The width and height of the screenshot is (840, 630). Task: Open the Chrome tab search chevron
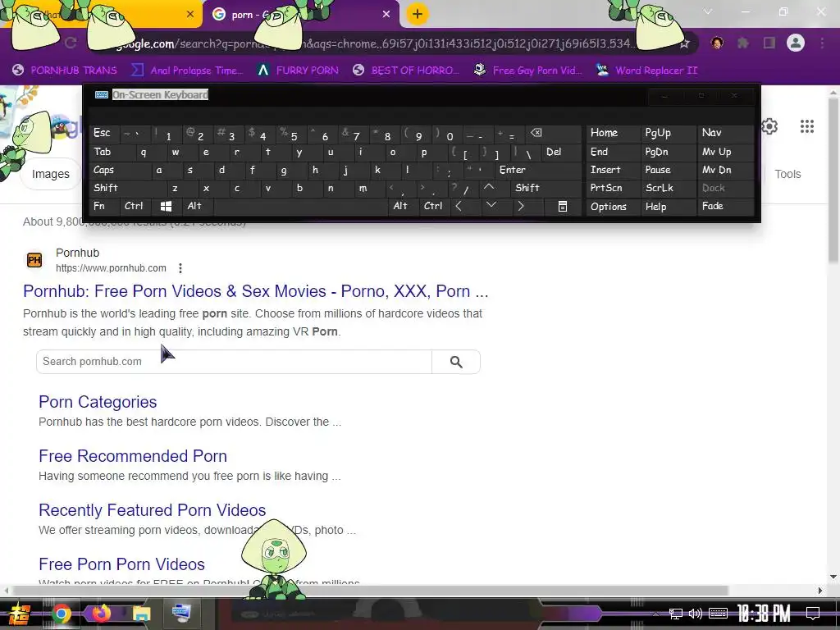(708, 11)
